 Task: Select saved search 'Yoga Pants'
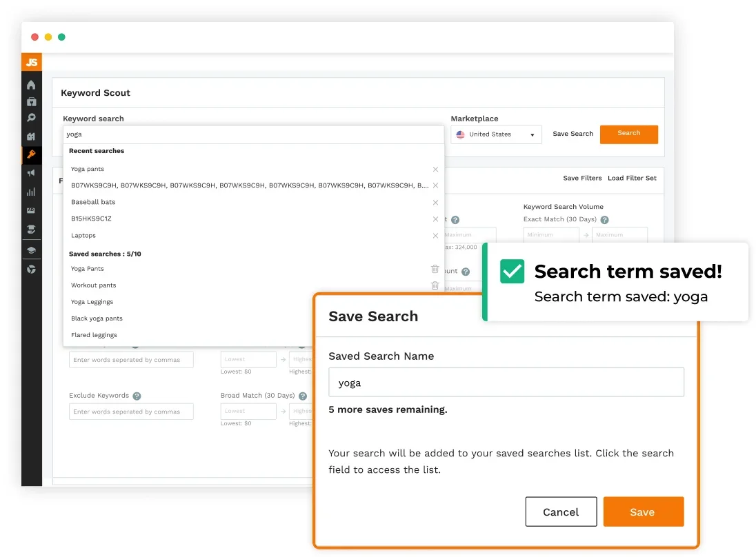coord(88,269)
